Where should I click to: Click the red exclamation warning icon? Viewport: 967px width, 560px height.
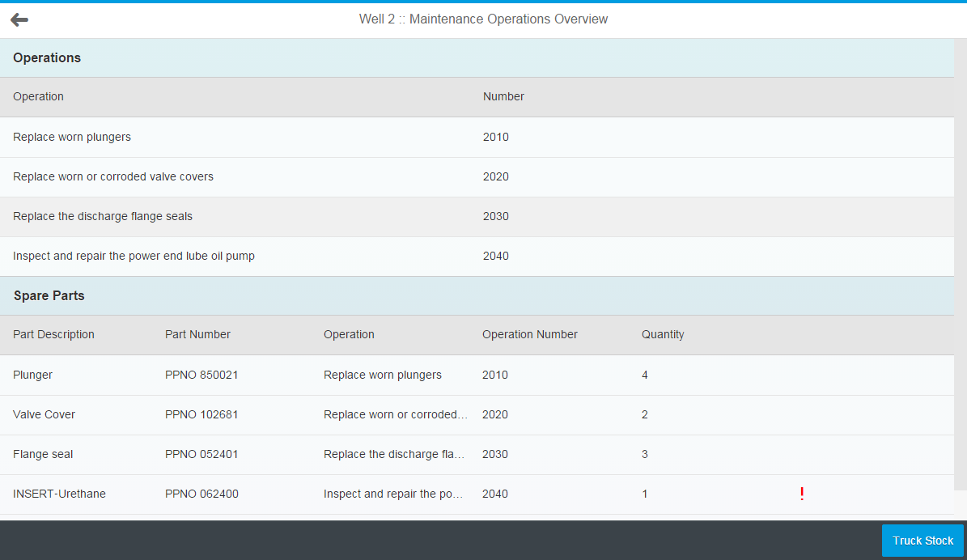[x=802, y=494]
